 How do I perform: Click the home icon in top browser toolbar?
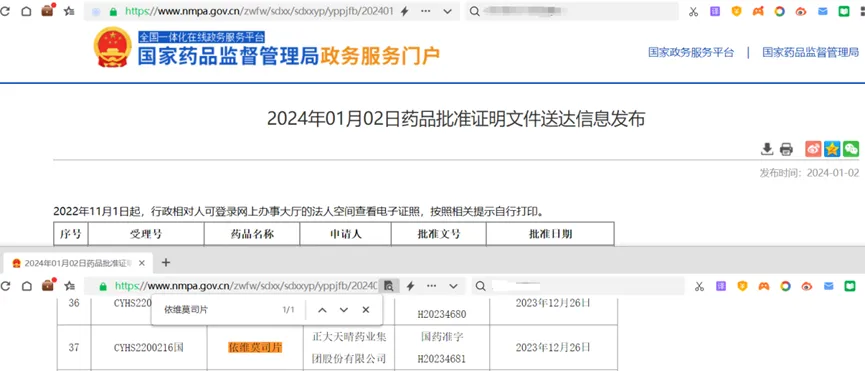tap(26, 11)
